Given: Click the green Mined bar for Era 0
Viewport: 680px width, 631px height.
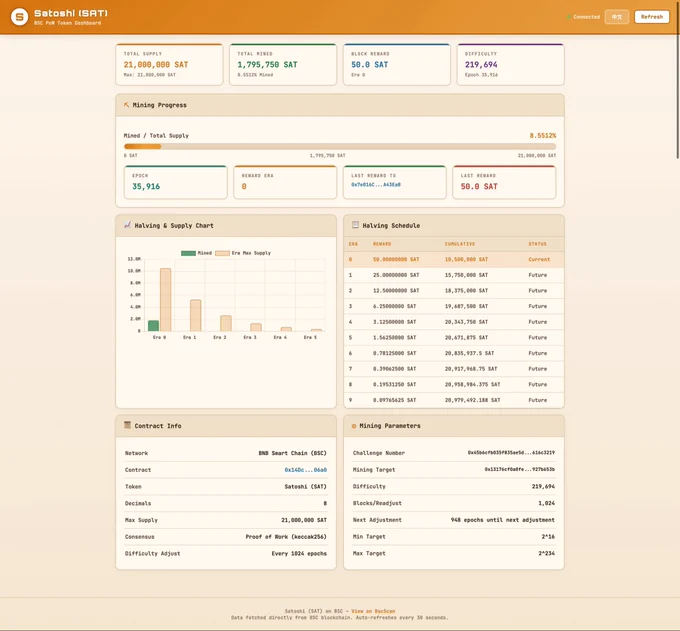Looking at the screenshot, I should [x=153, y=326].
